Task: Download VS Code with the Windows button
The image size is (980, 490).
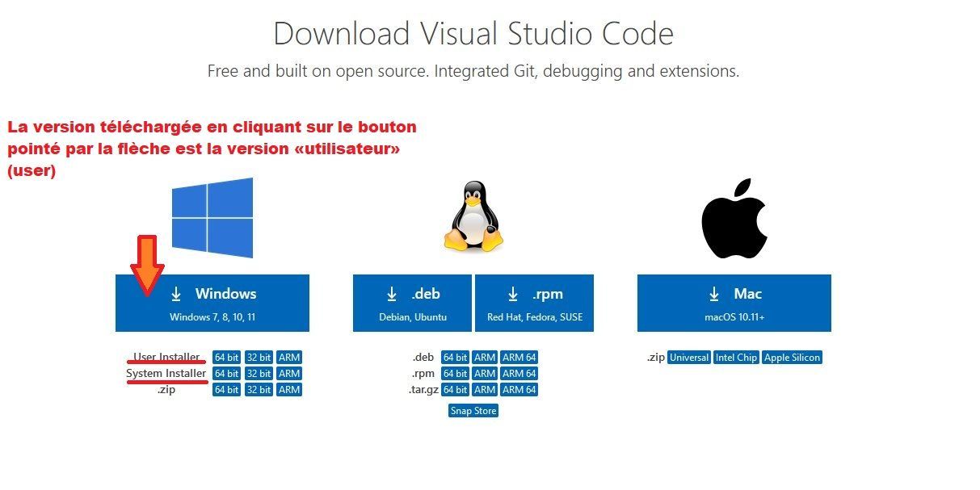Action: pos(212,303)
